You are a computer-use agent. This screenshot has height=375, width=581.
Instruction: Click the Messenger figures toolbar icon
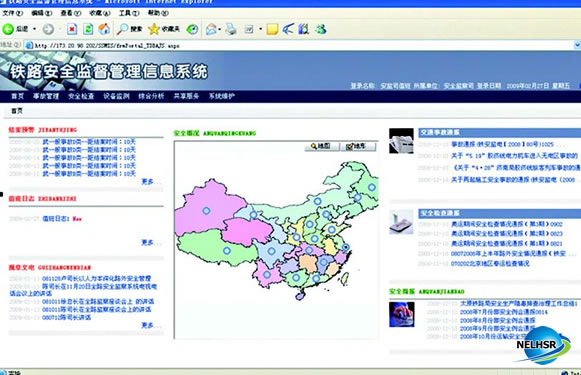[321, 29]
